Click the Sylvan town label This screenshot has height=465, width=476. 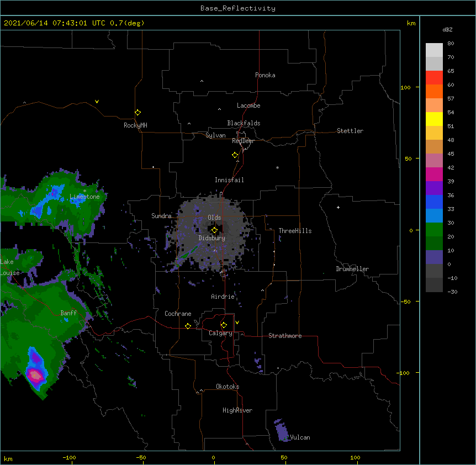coord(215,135)
